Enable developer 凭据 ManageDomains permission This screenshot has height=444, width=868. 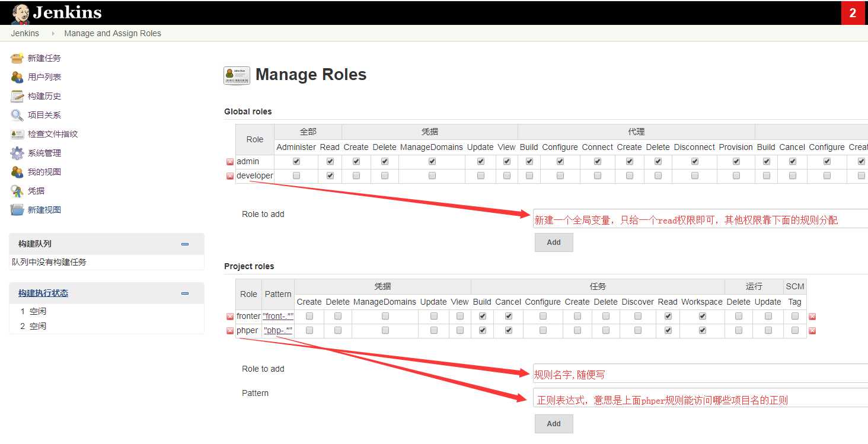tap(432, 175)
